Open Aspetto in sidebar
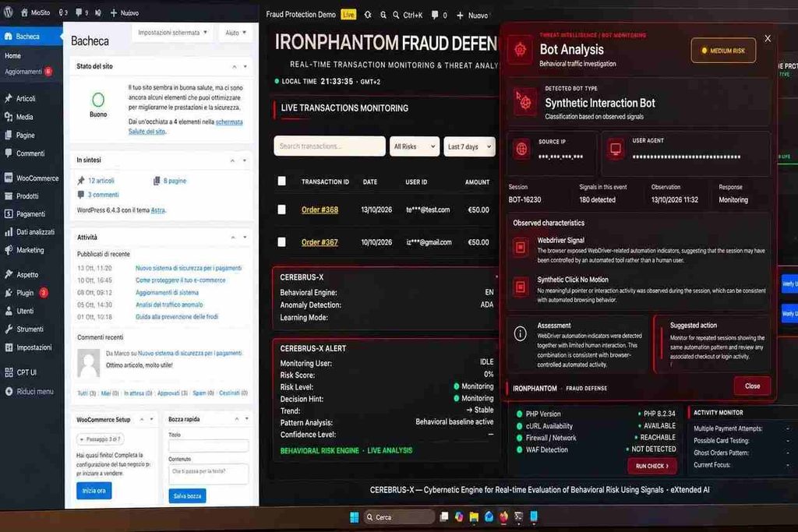 27,274
